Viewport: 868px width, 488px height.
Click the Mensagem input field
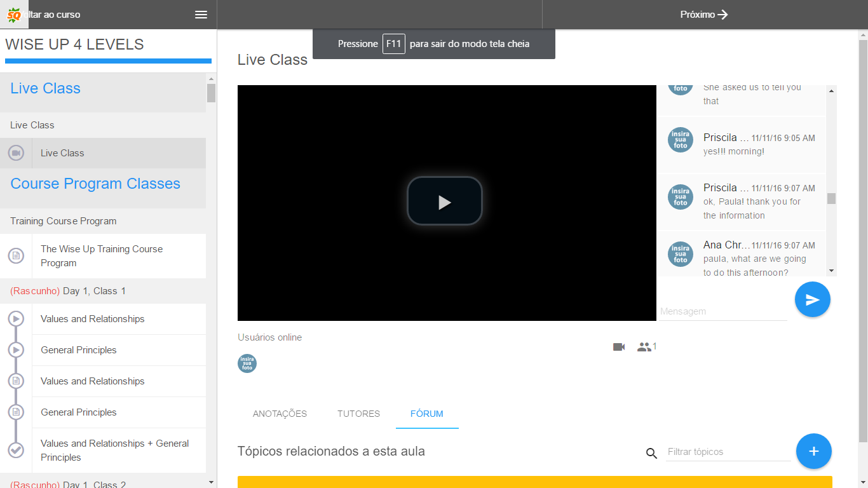[x=723, y=311]
